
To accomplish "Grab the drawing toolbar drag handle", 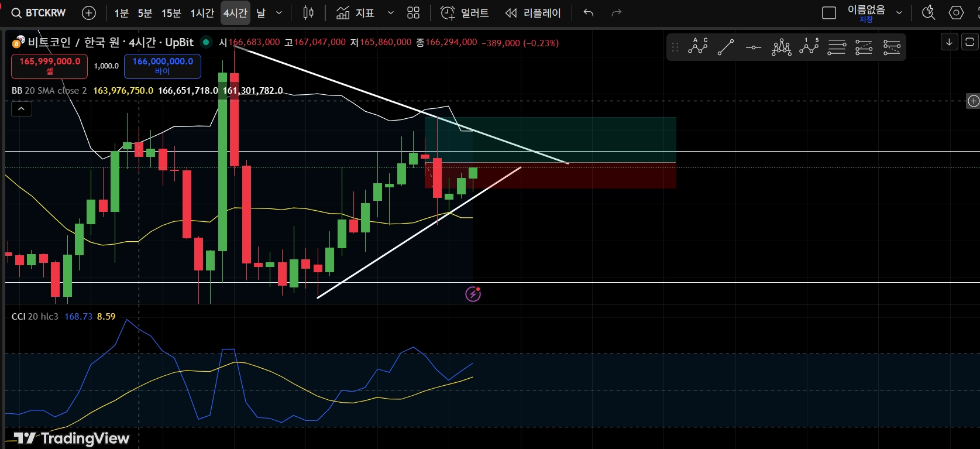I will [x=675, y=47].
